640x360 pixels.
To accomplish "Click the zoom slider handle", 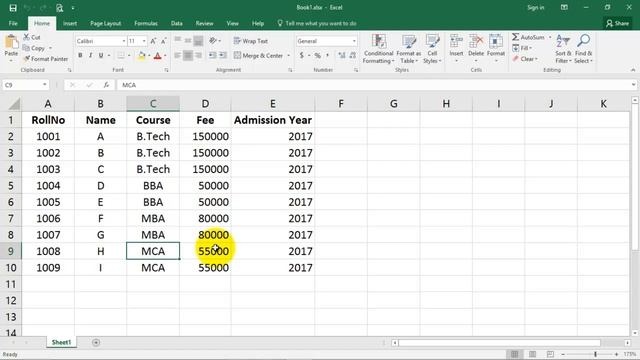I will [x=596, y=354].
